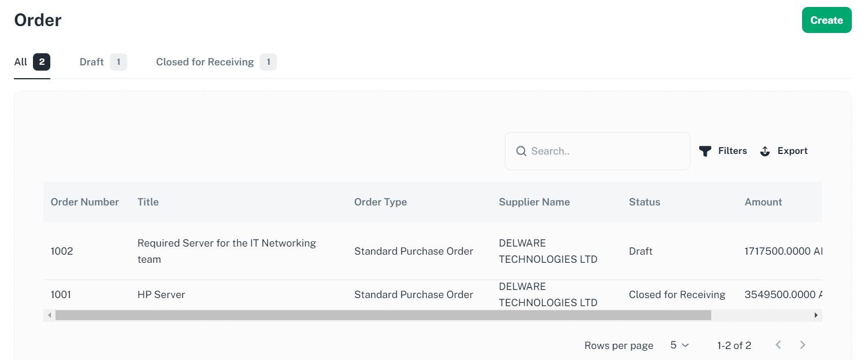Screen dimensions: 868x360
Task: Go to next page using right chevron
Action: click(x=803, y=345)
